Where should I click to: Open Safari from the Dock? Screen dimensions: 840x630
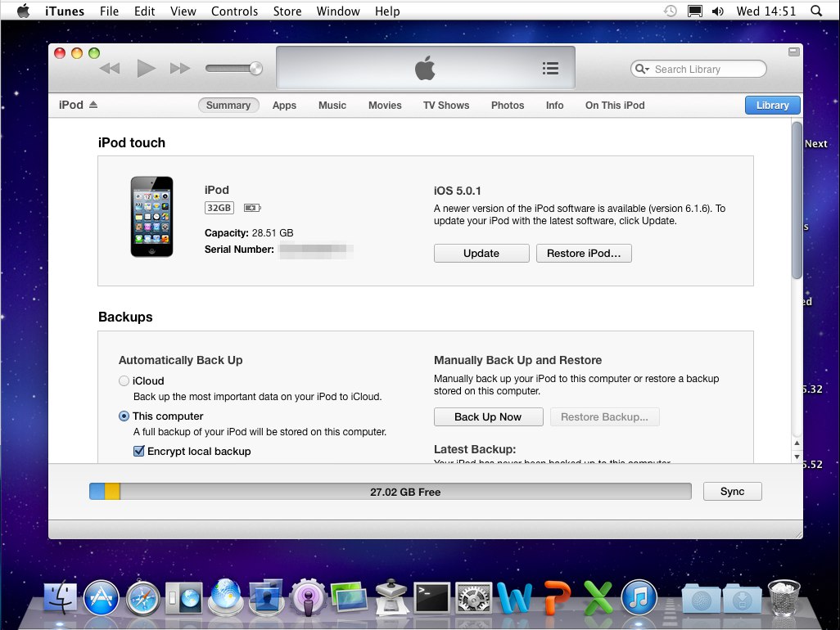142,597
